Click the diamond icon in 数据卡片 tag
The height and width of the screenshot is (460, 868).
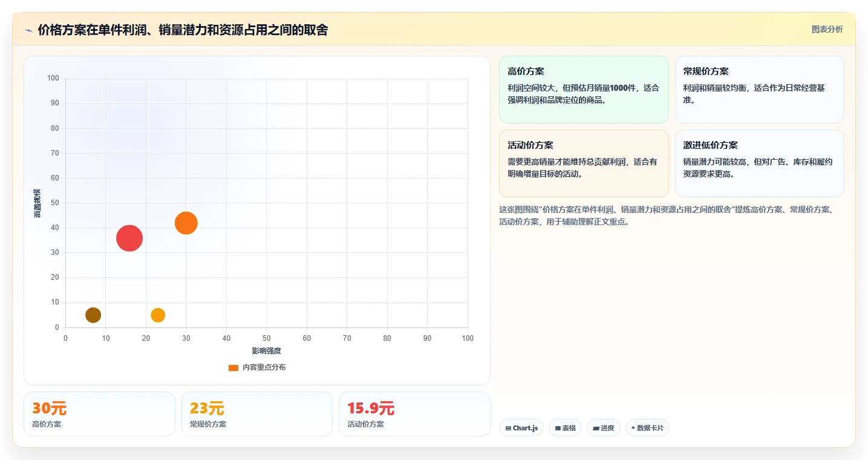pyautogui.click(x=633, y=428)
